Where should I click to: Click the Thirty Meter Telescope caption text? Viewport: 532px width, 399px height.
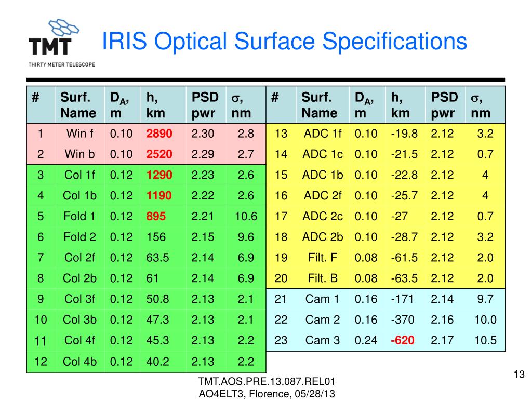pos(62,64)
